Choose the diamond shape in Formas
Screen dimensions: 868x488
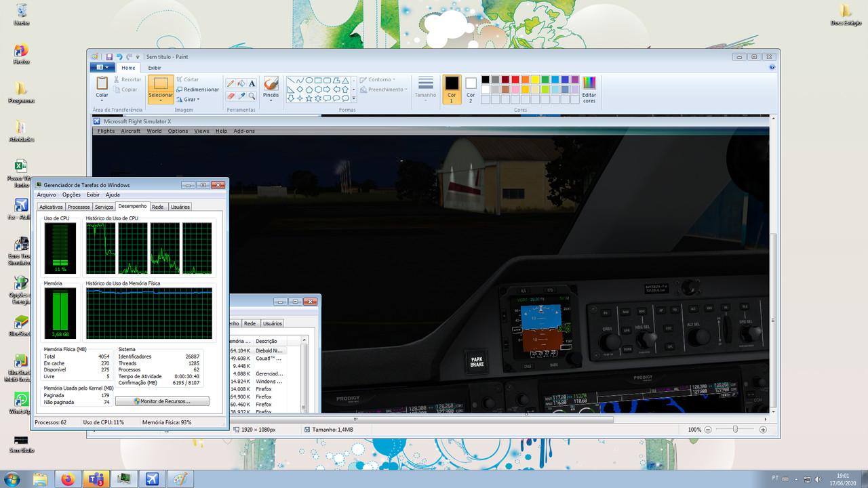300,89
